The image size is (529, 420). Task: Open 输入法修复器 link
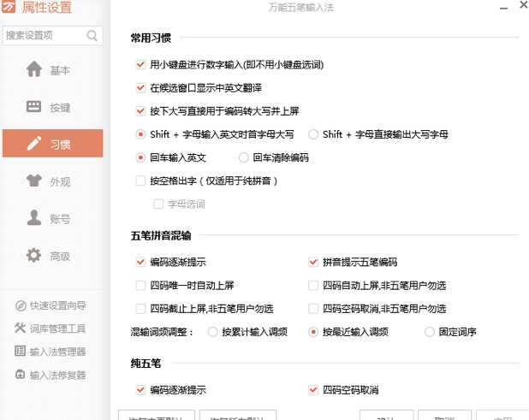click(57, 375)
